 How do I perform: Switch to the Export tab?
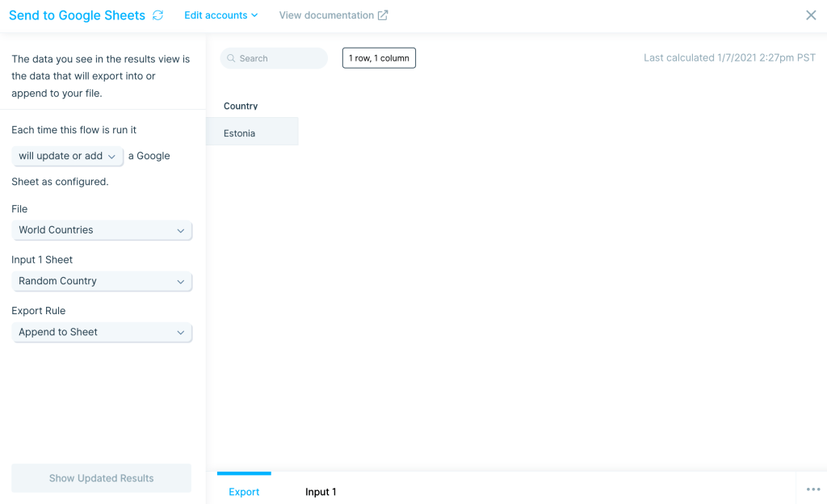coord(244,492)
